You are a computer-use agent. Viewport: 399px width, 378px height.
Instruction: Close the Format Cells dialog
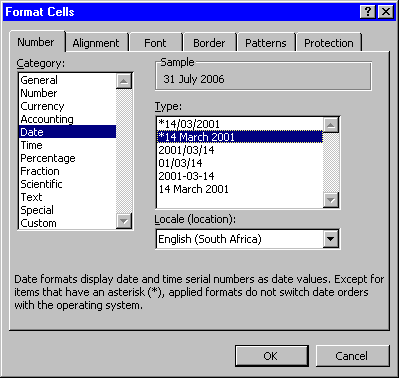386,12
